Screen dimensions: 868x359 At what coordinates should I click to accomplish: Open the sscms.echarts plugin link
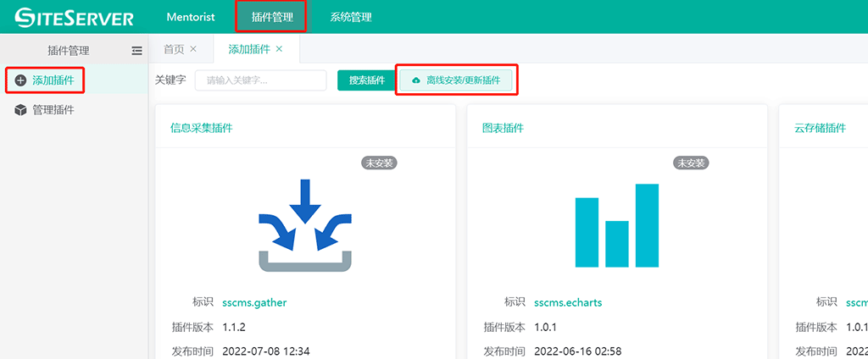tap(568, 302)
